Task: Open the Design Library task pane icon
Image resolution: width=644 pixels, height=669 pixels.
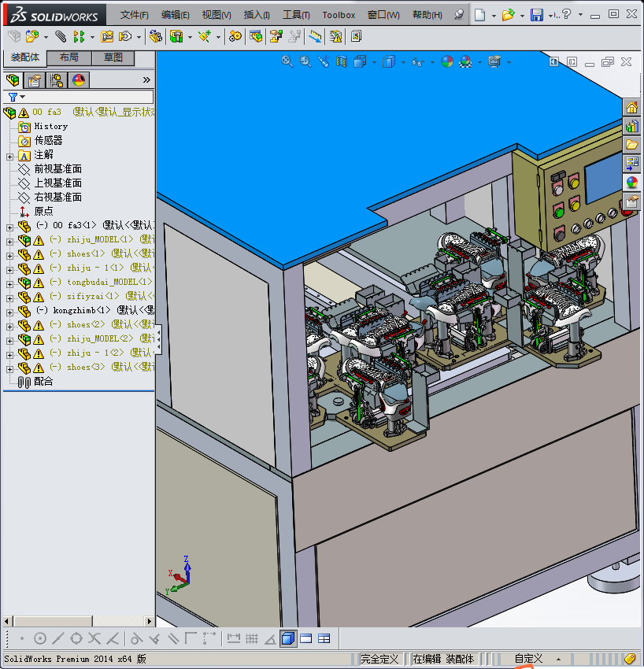Action: click(x=632, y=126)
